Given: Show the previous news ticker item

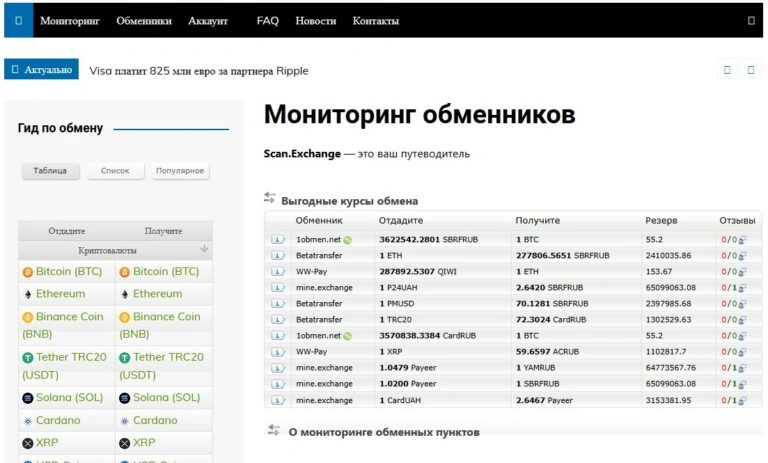Looking at the screenshot, I should [x=727, y=70].
